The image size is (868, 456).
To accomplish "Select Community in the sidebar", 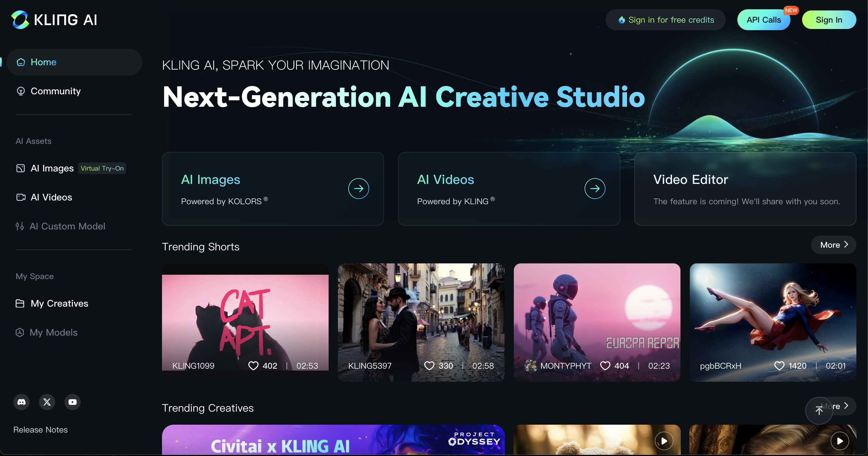I will 56,91.
